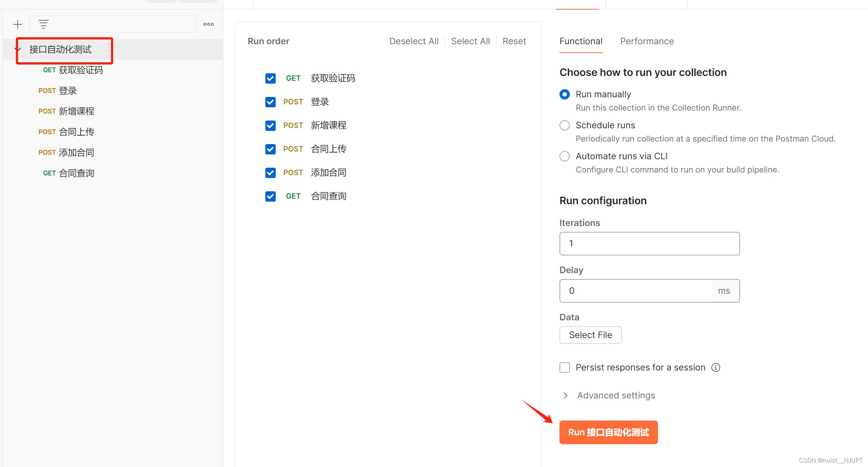Open the 新增课程 POST request in sidebar
This screenshot has width=868, height=467.
click(x=76, y=111)
